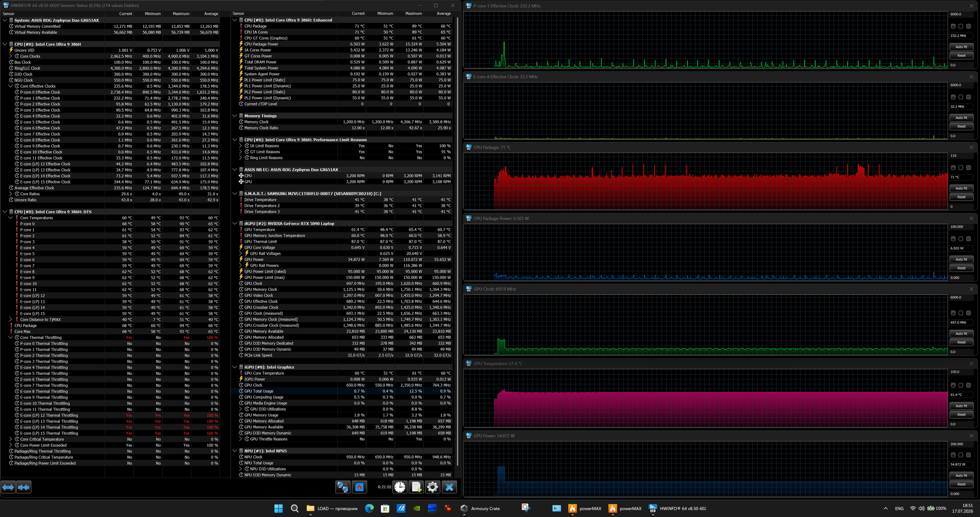Screen dimensions: 980x517
Task: Click Auto Fit in the GPU Power graph
Action: coord(961,475)
